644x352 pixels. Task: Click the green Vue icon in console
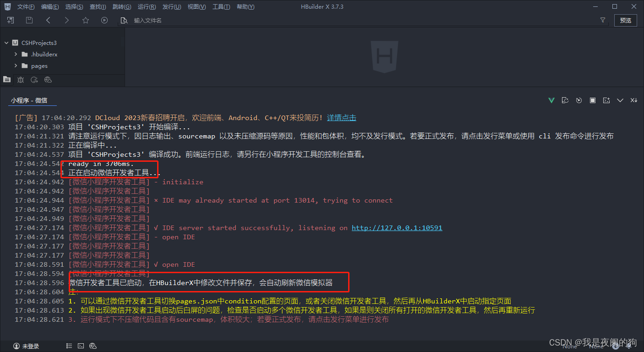(x=551, y=100)
